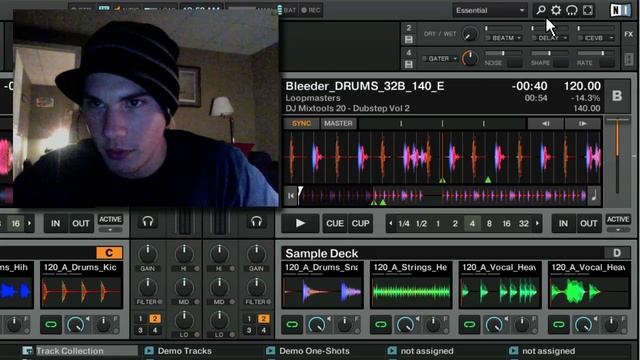Click the REC recording indicator in header
The width and height of the screenshot is (640, 360).
point(311,10)
